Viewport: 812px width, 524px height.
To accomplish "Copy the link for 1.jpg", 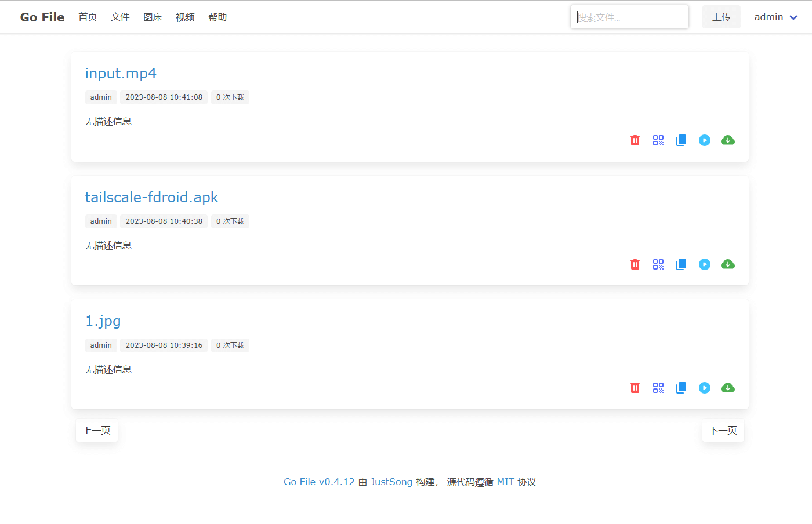I will coord(681,387).
